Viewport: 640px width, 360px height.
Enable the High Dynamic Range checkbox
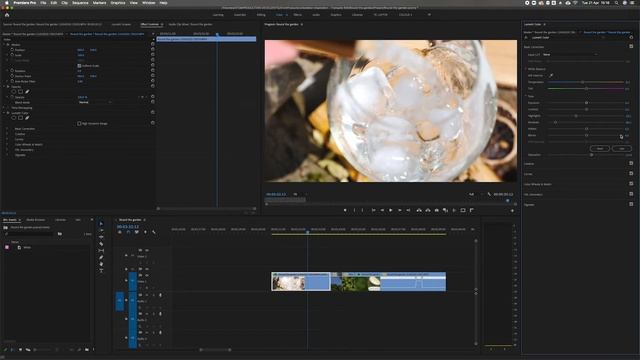coord(79,123)
